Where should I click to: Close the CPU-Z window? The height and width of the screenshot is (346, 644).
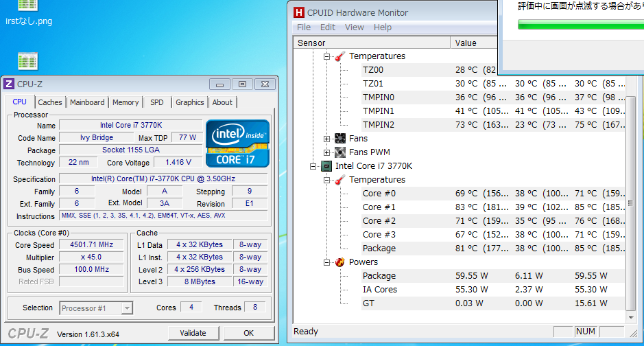click(x=265, y=84)
